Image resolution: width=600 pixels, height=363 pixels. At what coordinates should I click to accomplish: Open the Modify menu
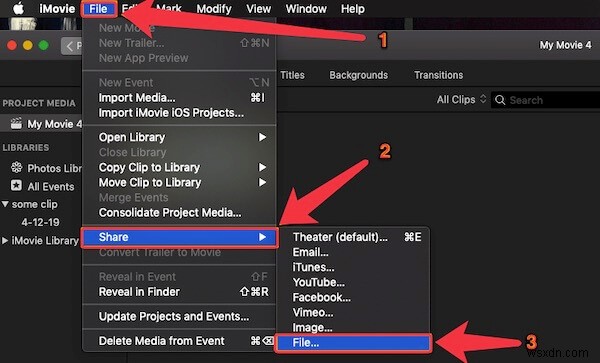click(214, 9)
